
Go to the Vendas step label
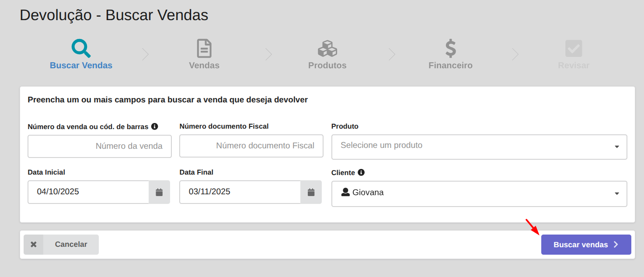(204, 66)
